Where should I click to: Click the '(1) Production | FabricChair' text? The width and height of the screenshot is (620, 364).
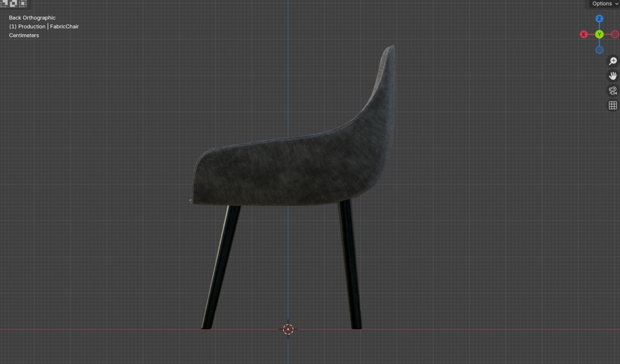pos(44,27)
